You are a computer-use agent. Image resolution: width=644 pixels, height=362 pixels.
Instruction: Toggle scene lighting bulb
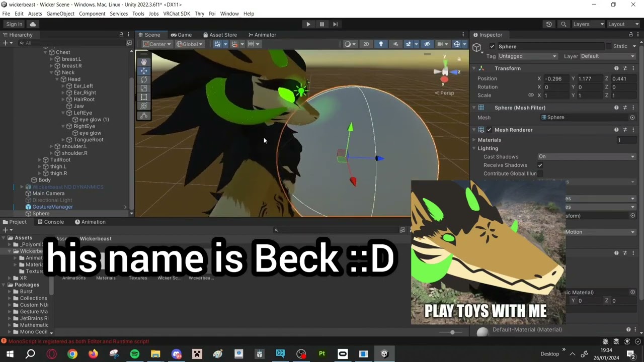pyautogui.click(x=381, y=44)
